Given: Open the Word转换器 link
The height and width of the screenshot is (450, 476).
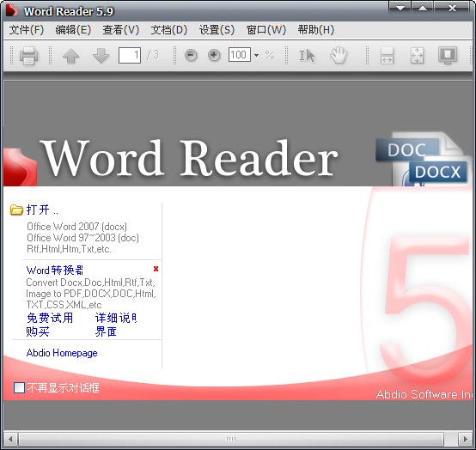Looking at the screenshot, I should point(55,270).
